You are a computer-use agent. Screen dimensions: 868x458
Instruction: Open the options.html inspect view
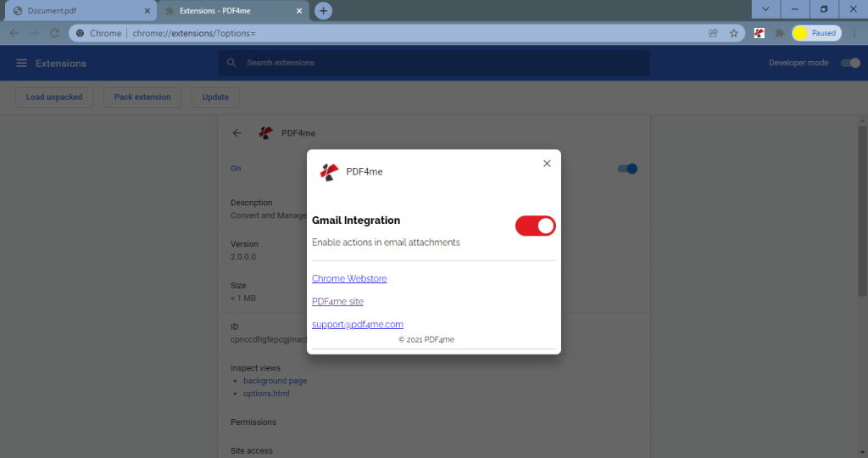click(266, 394)
